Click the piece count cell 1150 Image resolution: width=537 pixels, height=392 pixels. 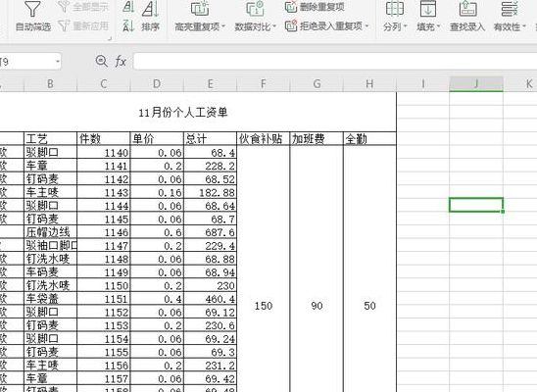coord(104,285)
